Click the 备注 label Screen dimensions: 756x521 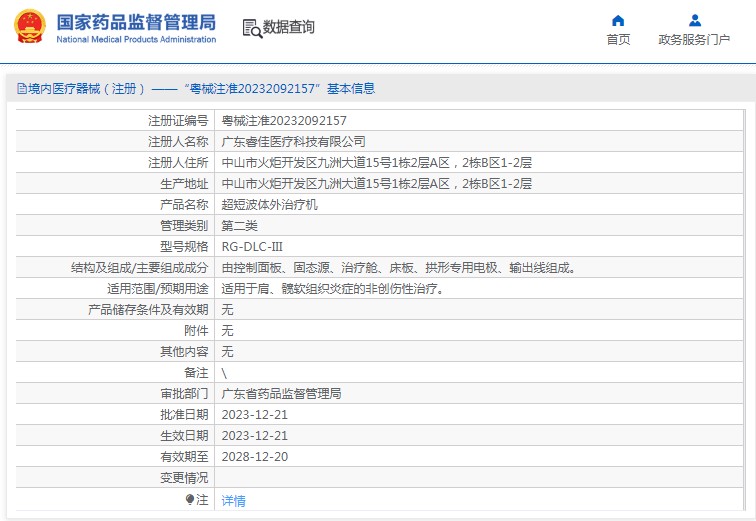coord(196,373)
